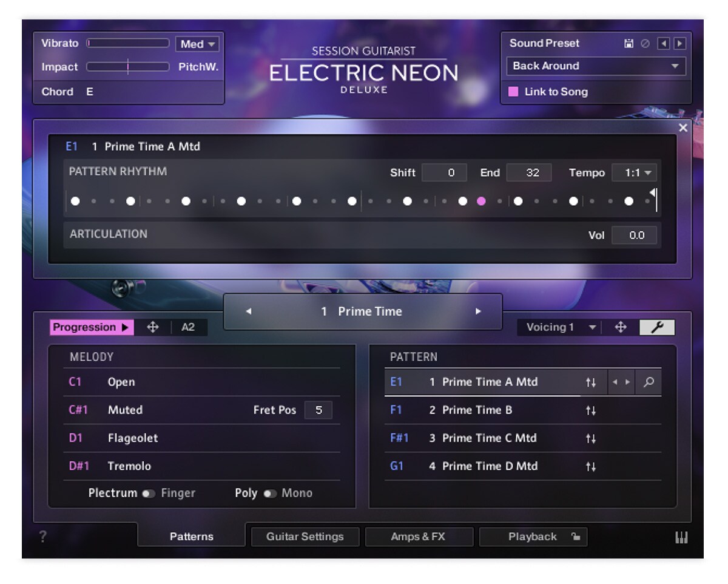Click the Progression button
Screen dimensions: 728x584
point(91,327)
